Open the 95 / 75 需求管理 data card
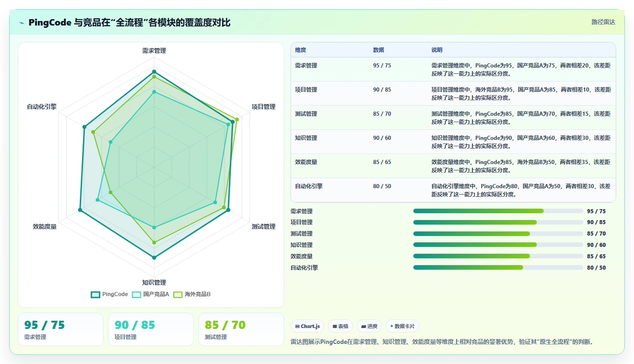Image resolution: width=634 pixels, height=364 pixels. pos(61,329)
